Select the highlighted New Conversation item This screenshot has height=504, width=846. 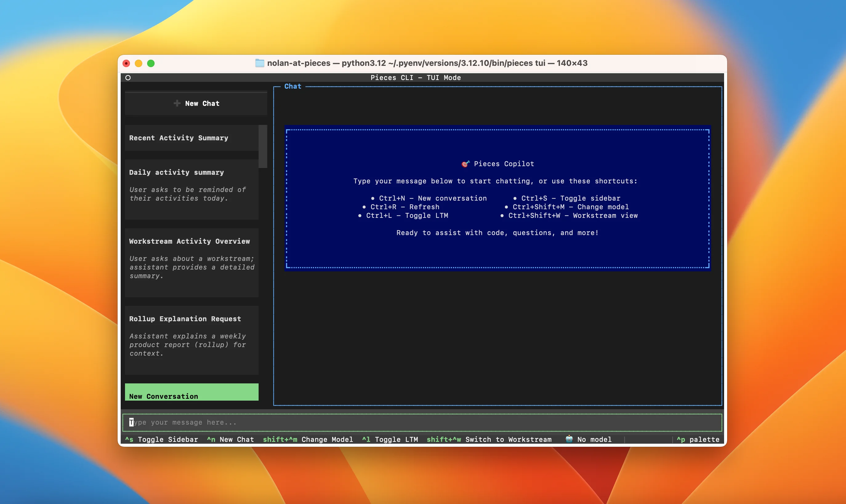[x=191, y=393]
